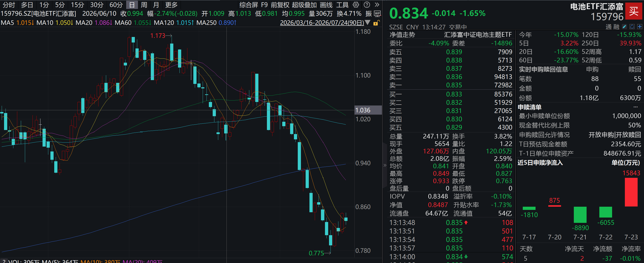Click the pencil note icon near 通融
The height and width of the screenshot is (263, 644).
(624, 27)
